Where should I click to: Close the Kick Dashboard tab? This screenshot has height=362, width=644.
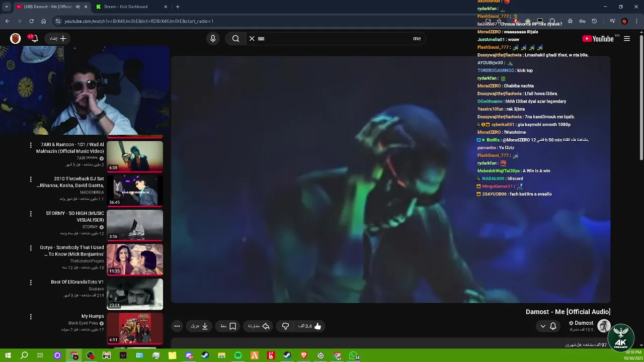tap(166, 7)
